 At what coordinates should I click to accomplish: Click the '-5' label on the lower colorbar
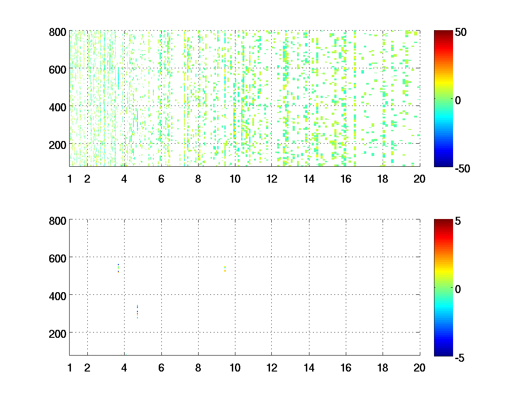coord(461,357)
